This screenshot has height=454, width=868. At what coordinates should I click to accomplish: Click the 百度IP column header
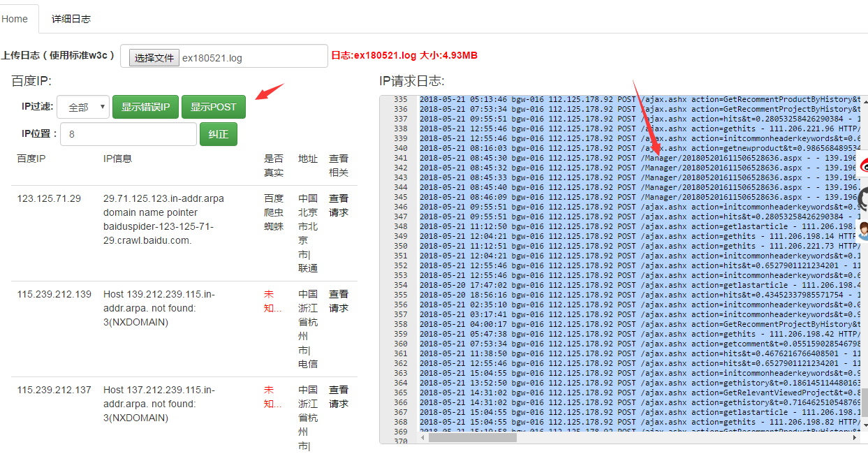31,159
